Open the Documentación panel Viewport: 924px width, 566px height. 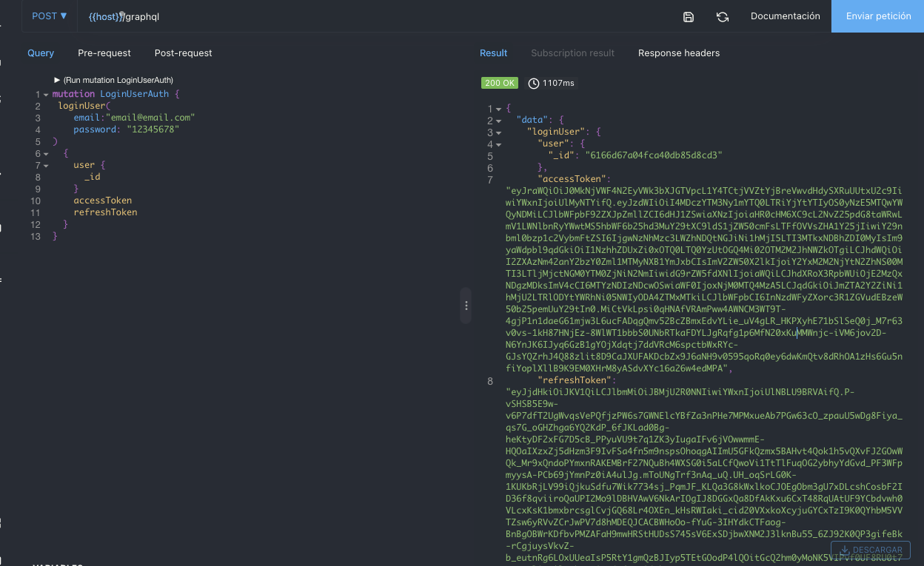click(x=786, y=16)
